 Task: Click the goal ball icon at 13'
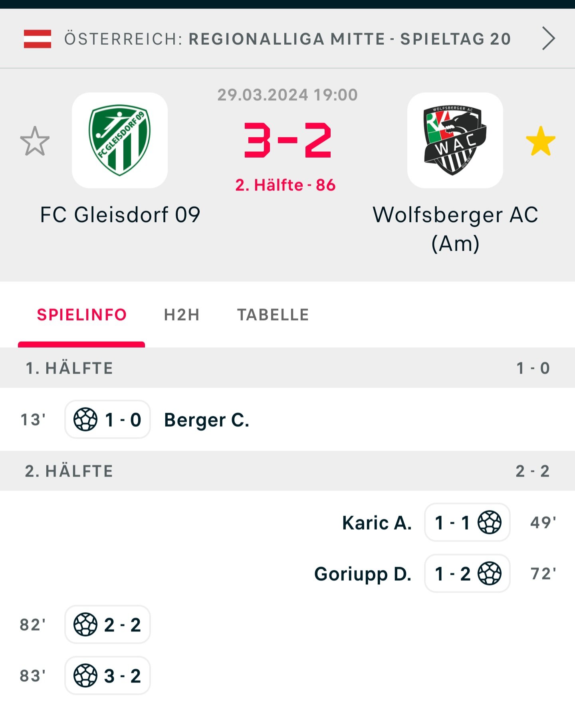pyautogui.click(x=85, y=419)
